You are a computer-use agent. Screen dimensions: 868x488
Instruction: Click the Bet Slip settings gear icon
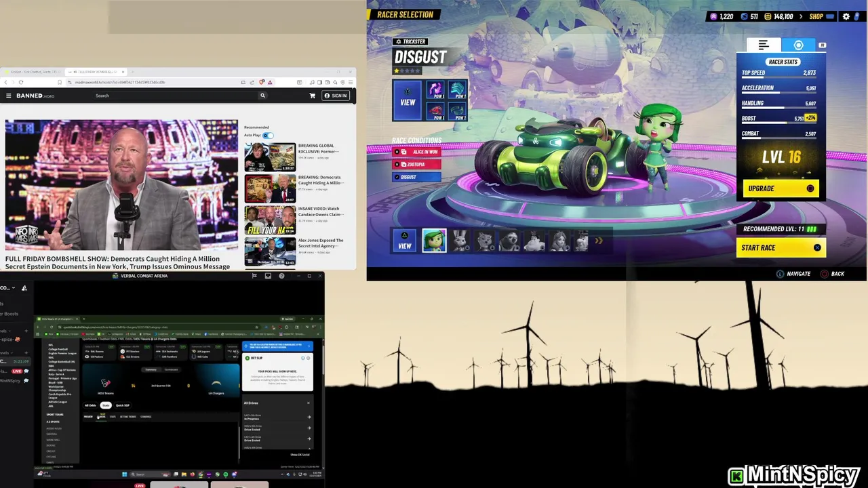point(309,358)
